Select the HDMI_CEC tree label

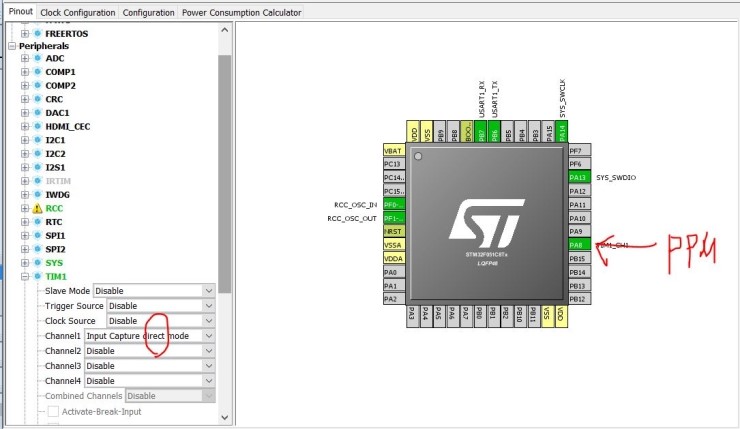[x=67, y=126]
